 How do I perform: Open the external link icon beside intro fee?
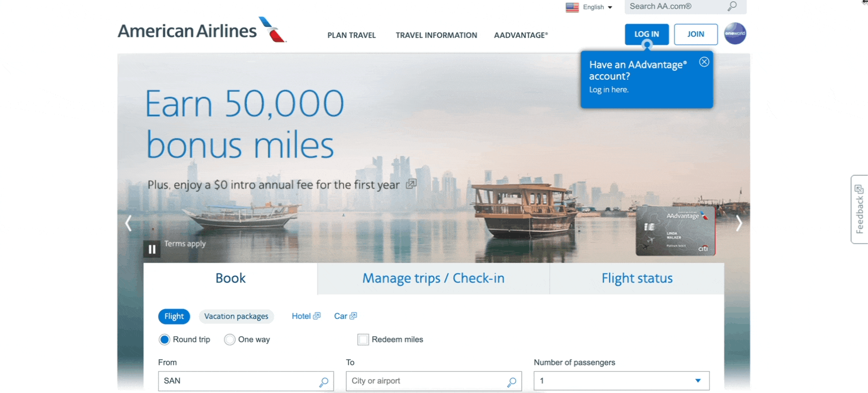[x=411, y=184]
